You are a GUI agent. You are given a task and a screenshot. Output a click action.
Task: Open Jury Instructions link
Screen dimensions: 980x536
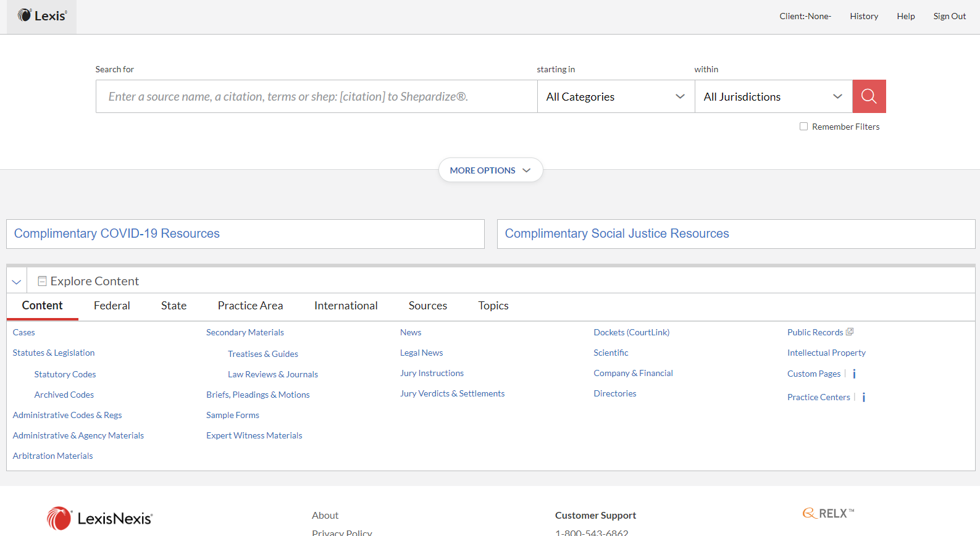coord(432,373)
